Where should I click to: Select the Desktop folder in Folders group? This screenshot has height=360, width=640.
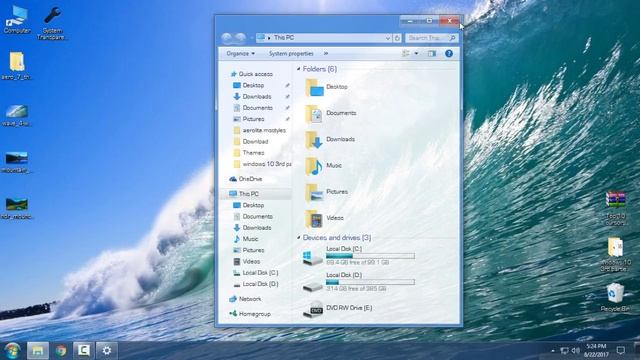(326, 87)
